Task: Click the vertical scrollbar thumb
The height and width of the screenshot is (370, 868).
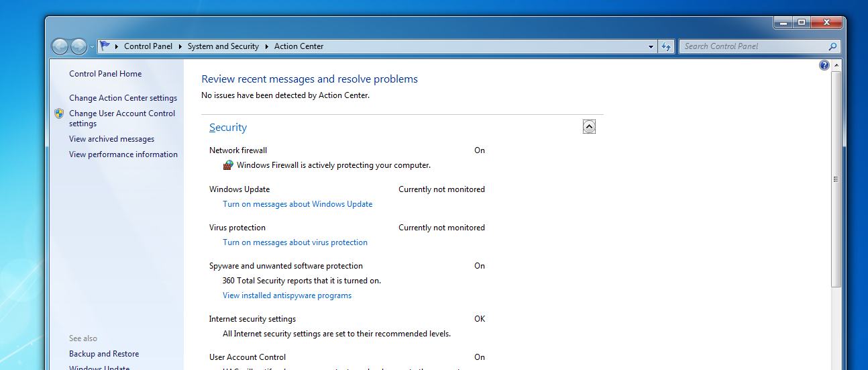Action: click(x=836, y=179)
